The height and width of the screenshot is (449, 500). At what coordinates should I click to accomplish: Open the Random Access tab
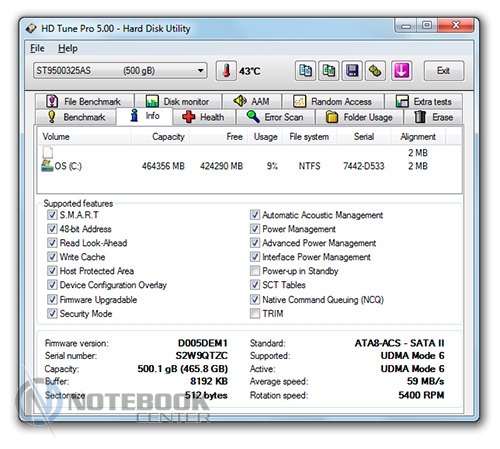coord(333,101)
